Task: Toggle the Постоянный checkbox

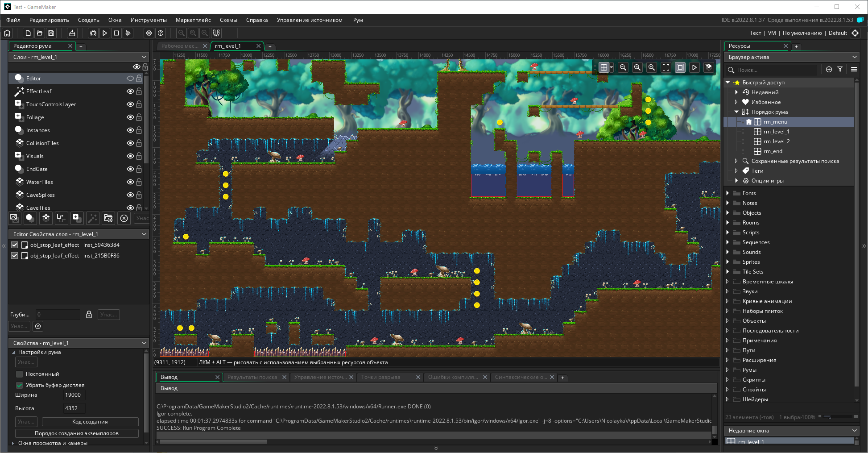Action: [20, 374]
